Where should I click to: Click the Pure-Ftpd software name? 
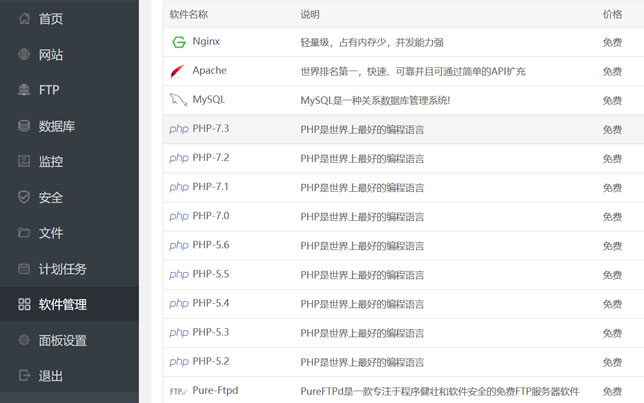(215, 391)
